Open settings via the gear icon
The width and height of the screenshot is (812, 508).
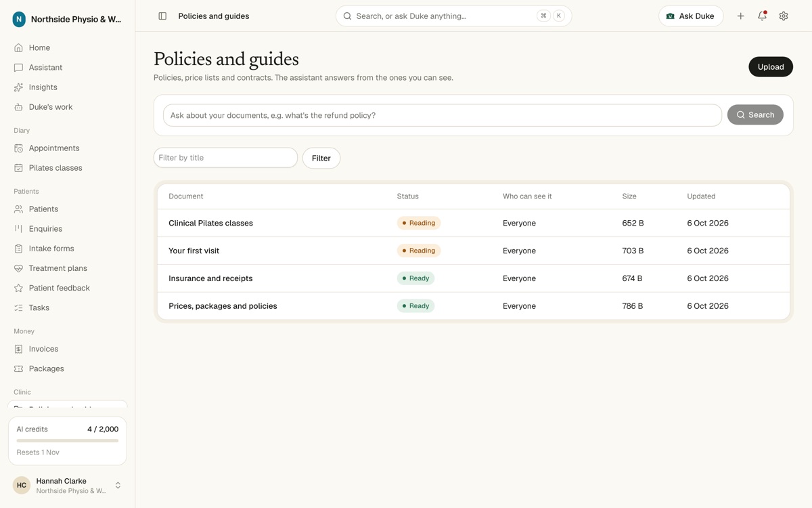tap(784, 16)
